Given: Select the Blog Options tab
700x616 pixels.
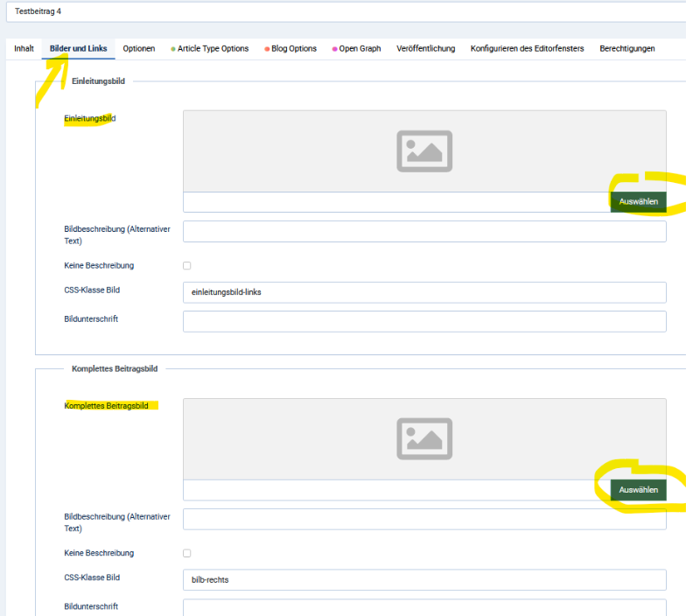Looking at the screenshot, I should tap(290, 49).
